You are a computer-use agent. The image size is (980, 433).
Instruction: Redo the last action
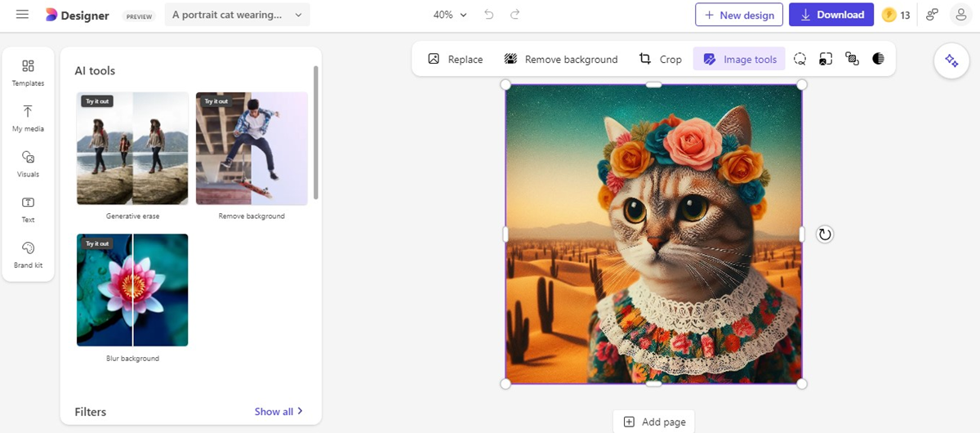514,15
